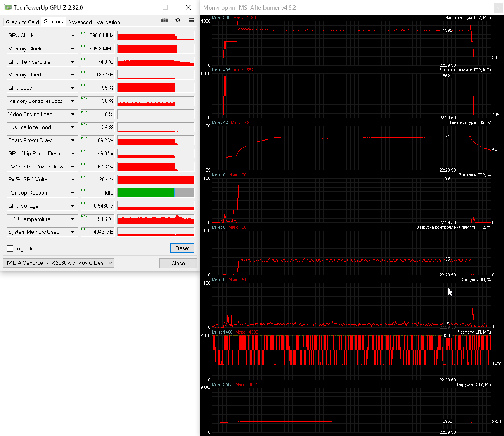Click the Afterburner label "Частота памяти ГП2, МГц"
Viewport: 504px width, 436px height.
pyautogui.click(x=465, y=70)
